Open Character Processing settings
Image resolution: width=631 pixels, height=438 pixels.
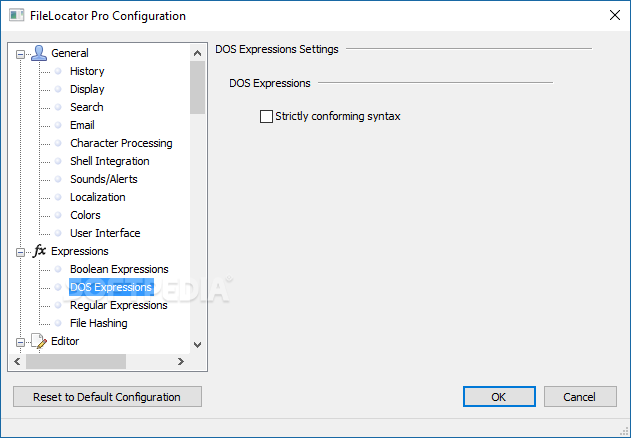(121, 143)
